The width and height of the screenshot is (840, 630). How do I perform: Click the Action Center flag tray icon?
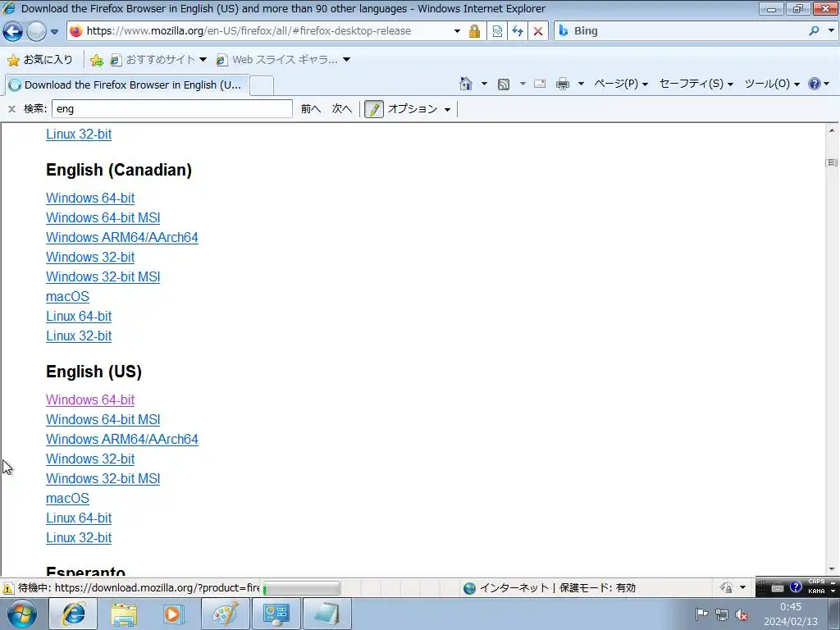click(x=701, y=614)
